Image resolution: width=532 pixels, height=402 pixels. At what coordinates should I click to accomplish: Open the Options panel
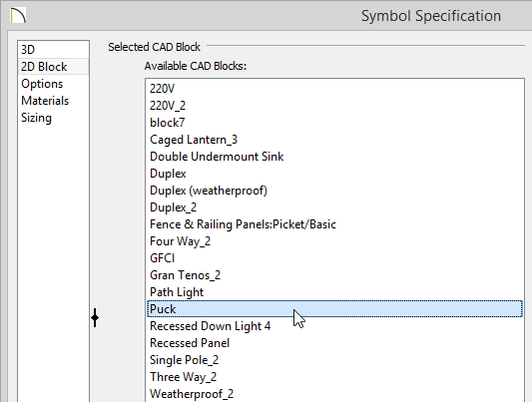53,84
